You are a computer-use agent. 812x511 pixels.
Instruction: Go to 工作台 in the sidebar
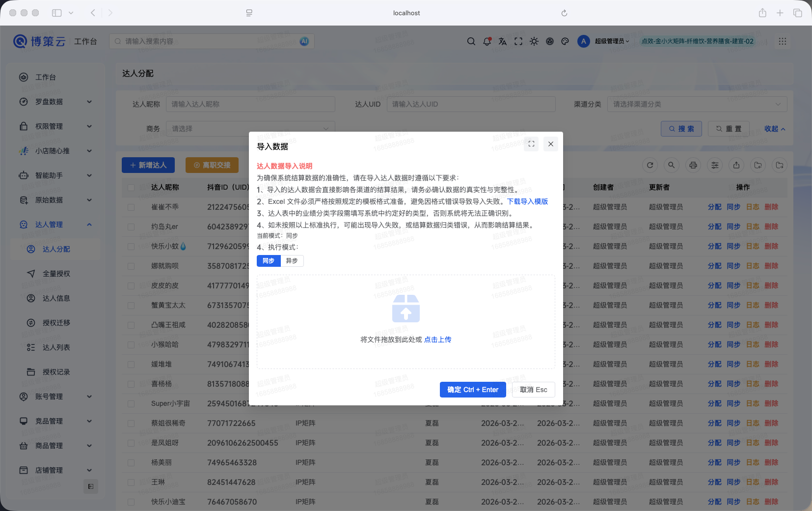coord(56,77)
